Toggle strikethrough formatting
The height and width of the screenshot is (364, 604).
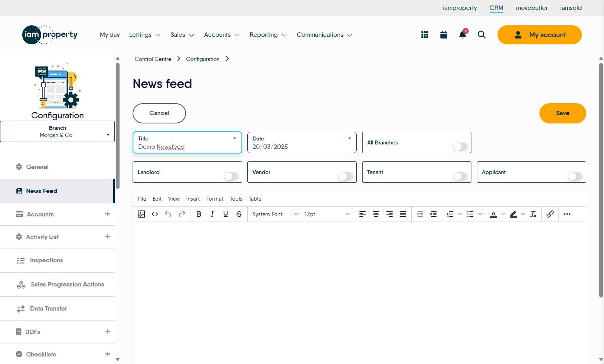point(239,214)
